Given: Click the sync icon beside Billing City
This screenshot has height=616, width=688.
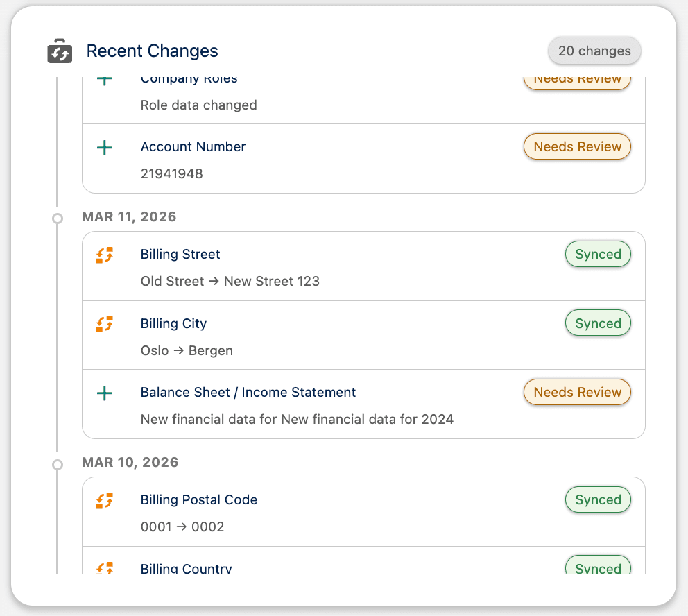Looking at the screenshot, I should point(104,323).
